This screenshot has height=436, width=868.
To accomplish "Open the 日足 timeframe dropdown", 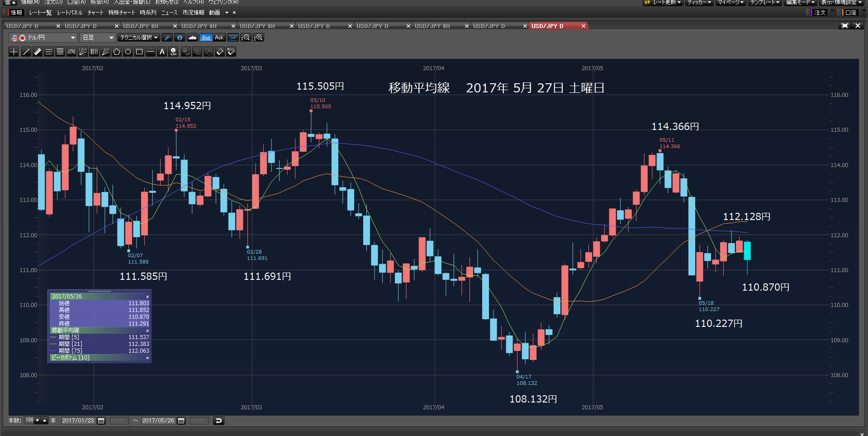I will coord(98,38).
